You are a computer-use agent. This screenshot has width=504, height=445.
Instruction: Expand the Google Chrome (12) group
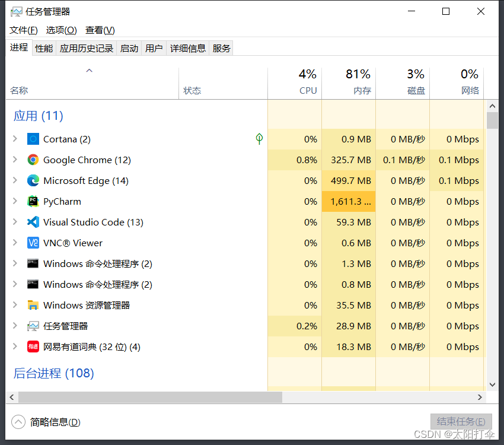pyautogui.click(x=15, y=160)
